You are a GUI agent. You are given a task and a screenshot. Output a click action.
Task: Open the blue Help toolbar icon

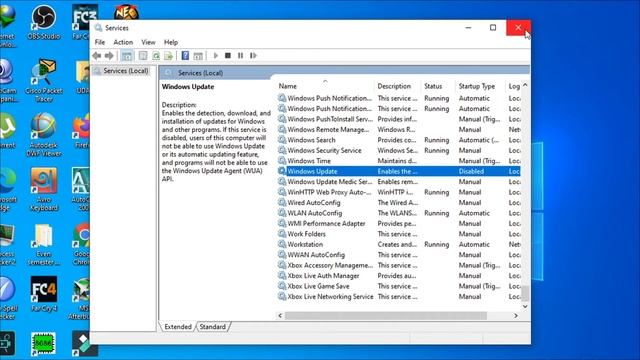(185, 56)
